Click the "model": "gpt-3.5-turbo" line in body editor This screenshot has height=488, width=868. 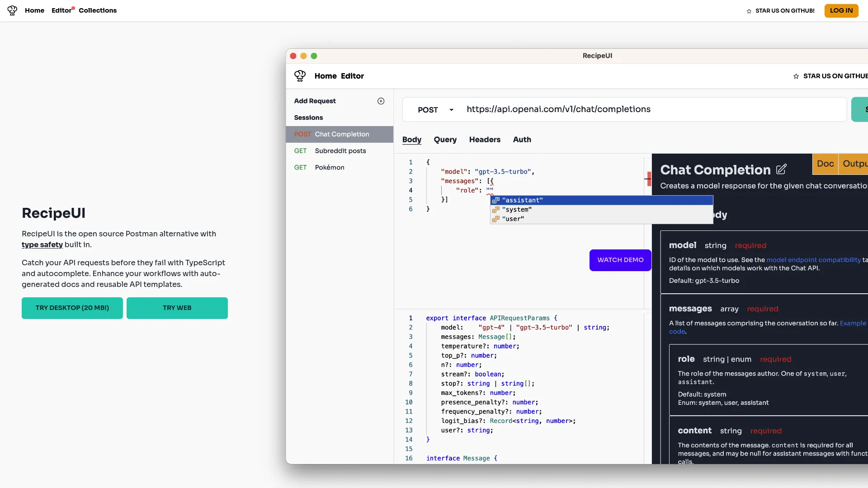tap(487, 172)
